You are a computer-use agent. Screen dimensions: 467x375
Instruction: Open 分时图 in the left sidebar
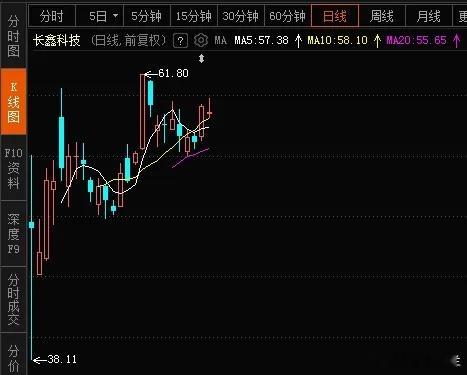coord(13,36)
